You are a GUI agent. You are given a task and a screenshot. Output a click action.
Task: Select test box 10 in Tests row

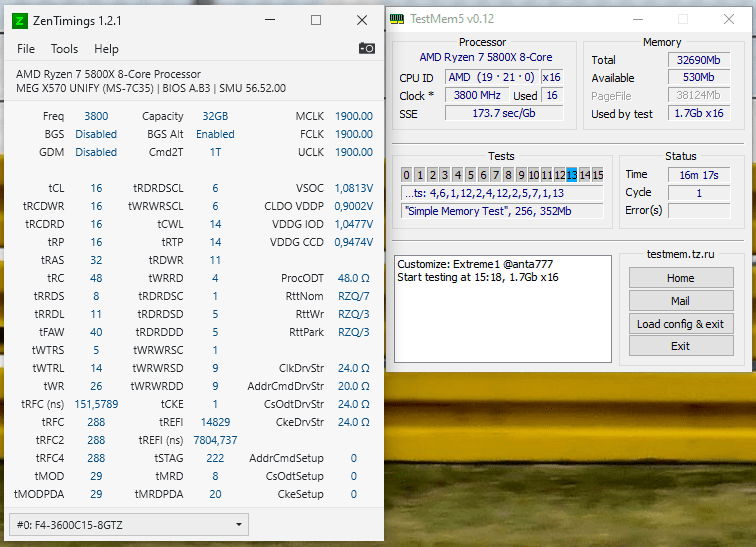534,174
